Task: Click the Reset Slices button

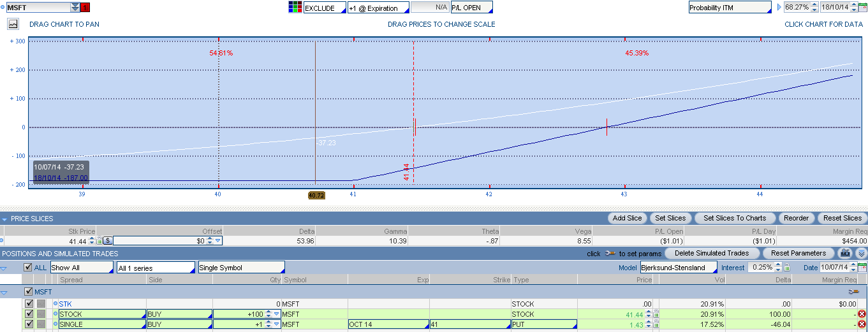Action: coord(842,218)
